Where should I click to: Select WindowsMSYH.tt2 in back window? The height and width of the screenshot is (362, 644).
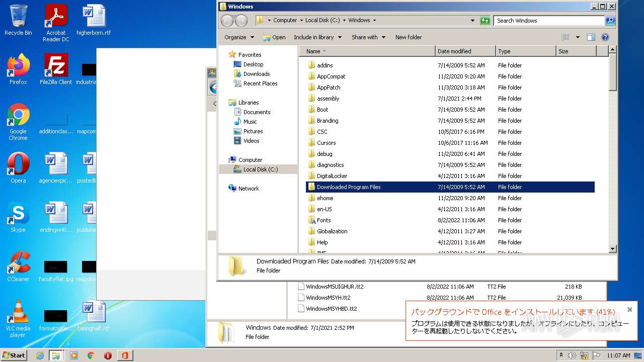pos(328,298)
